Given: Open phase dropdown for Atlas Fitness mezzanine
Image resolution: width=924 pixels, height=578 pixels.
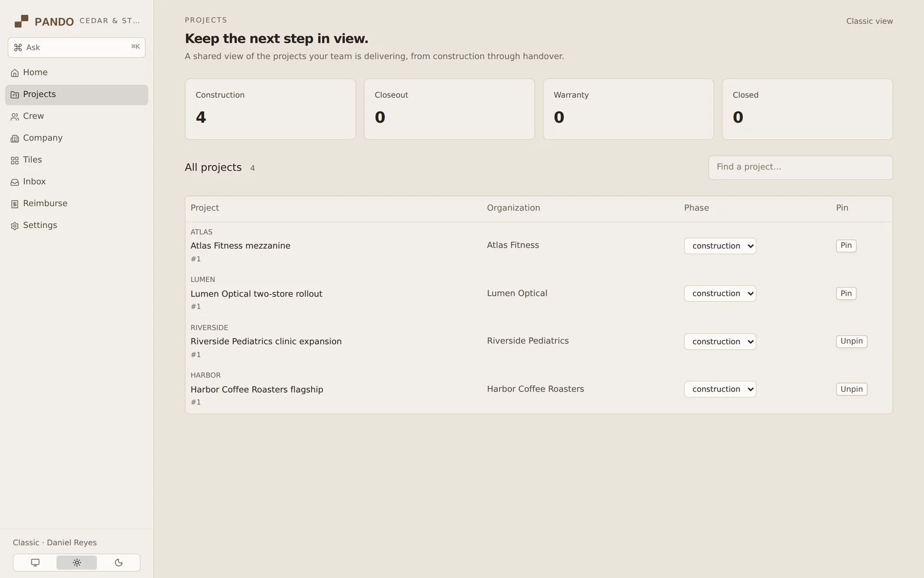Looking at the screenshot, I should pos(720,246).
